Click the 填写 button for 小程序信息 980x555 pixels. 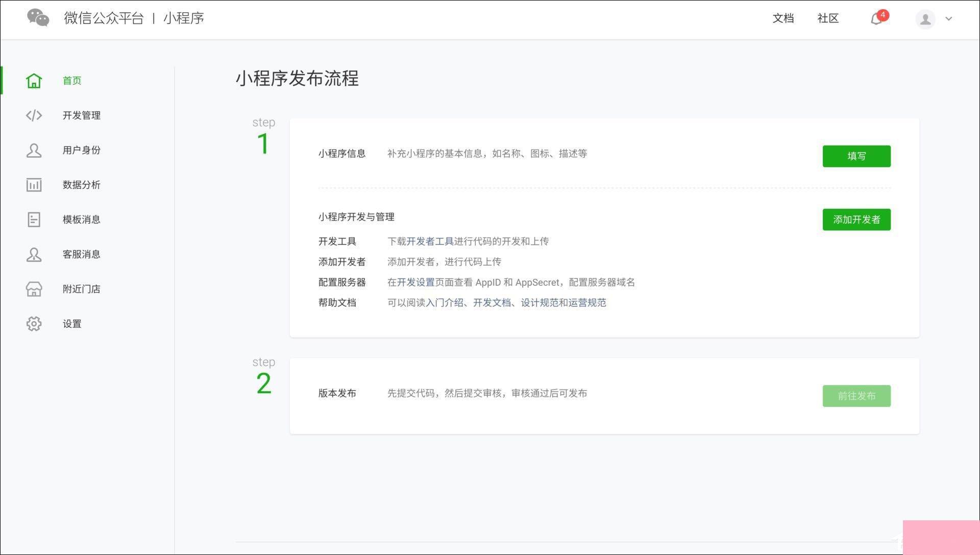(856, 156)
